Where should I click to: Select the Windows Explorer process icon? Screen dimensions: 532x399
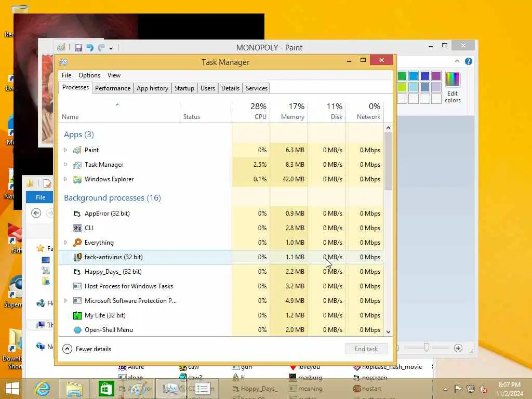click(x=77, y=179)
